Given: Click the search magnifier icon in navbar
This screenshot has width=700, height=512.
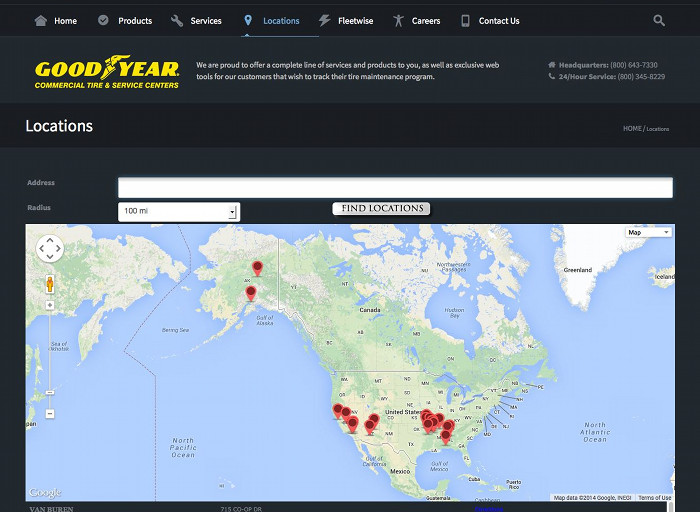Looking at the screenshot, I should tap(659, 20).
